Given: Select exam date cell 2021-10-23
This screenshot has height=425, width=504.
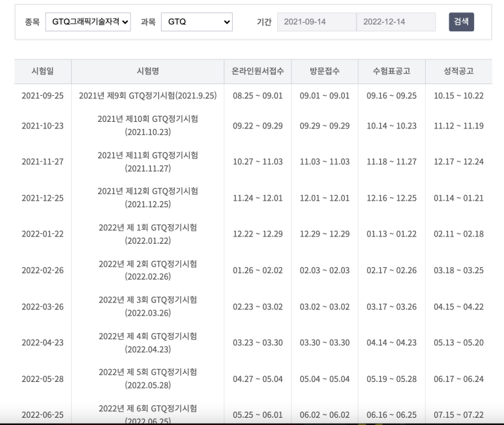Looking at the screenshot, I should click(x=42, y=126).
